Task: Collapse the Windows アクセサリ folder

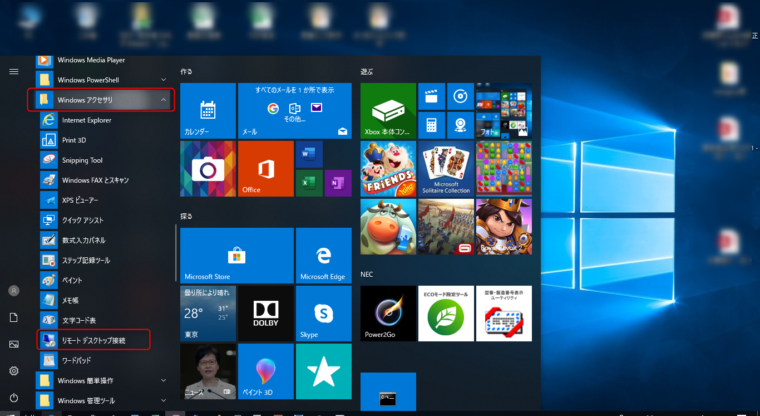Action: tap(101, 100)
